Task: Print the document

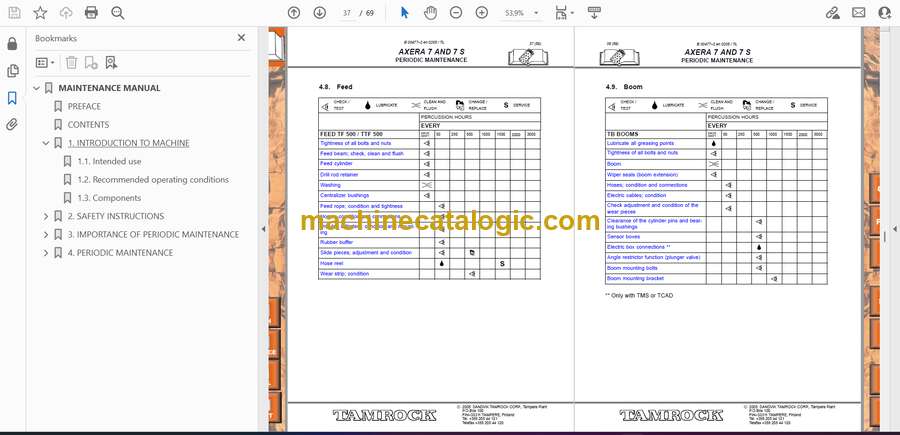Action: [91, 13]
